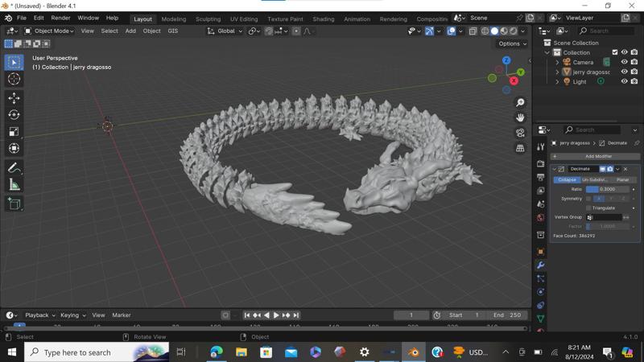Viewport: 644px width, 362px height.
Task: Switch perspective/orthographic grid icon
Action: 520,148
